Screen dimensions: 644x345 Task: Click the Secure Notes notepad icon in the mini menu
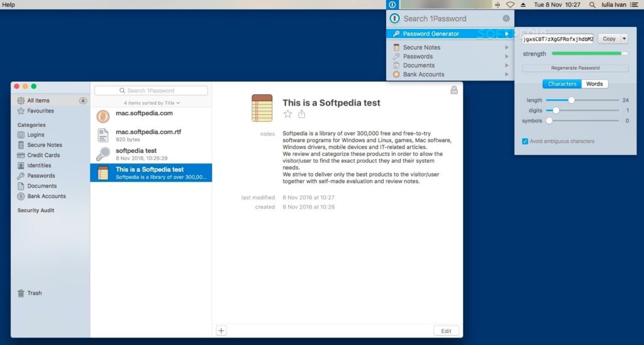click(x=396, y=47)
